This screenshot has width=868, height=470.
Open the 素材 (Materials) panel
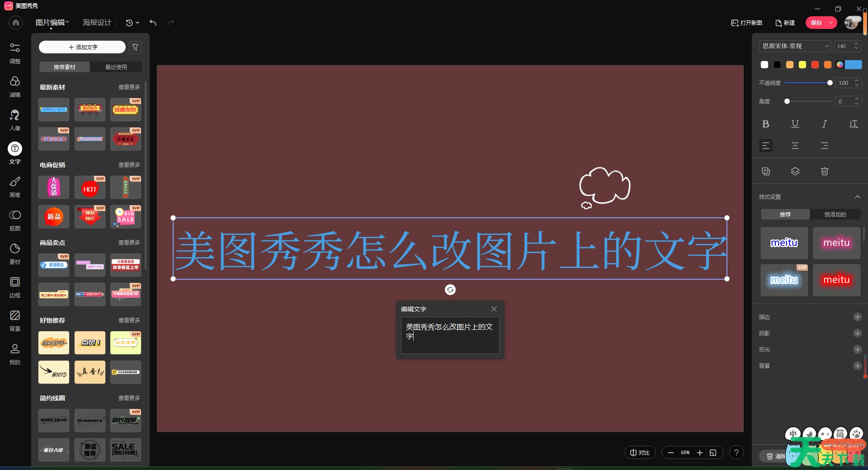tap(15, 253)
